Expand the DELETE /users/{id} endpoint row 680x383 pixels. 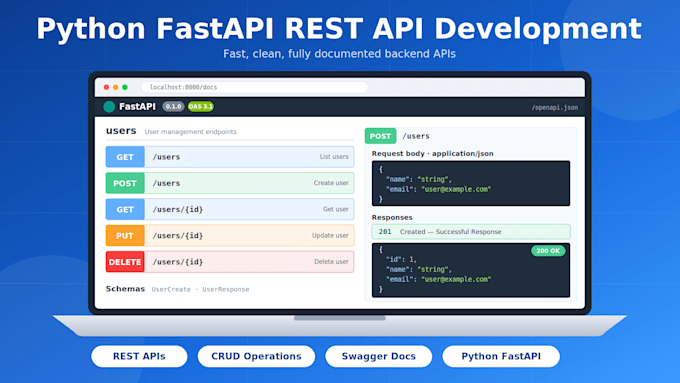click(x=230, y=262)
